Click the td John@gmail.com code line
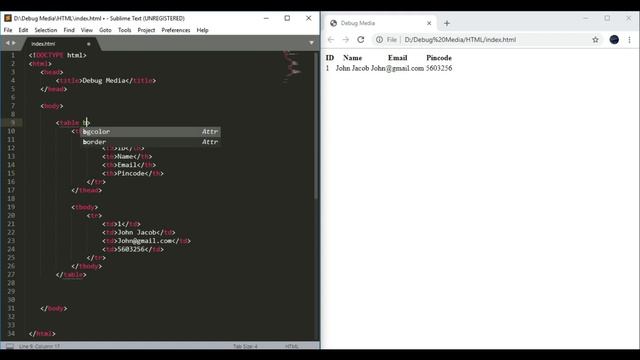640x360 pixels. [147, 241]
